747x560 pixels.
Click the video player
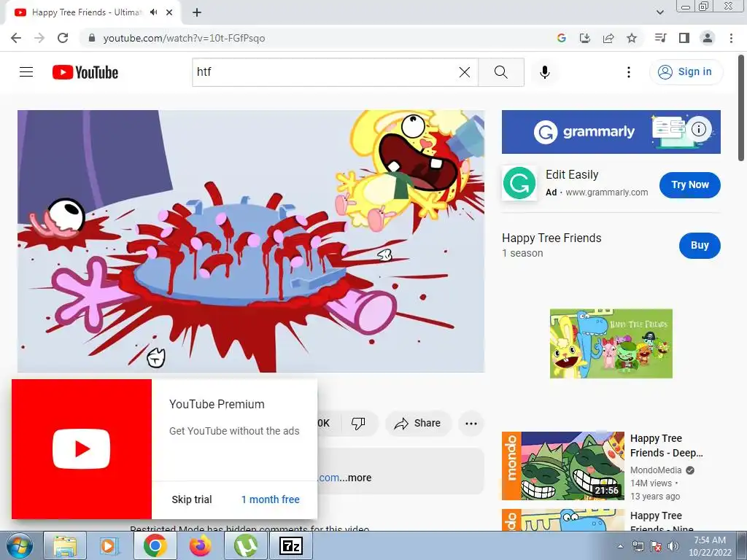pos(251,241)
